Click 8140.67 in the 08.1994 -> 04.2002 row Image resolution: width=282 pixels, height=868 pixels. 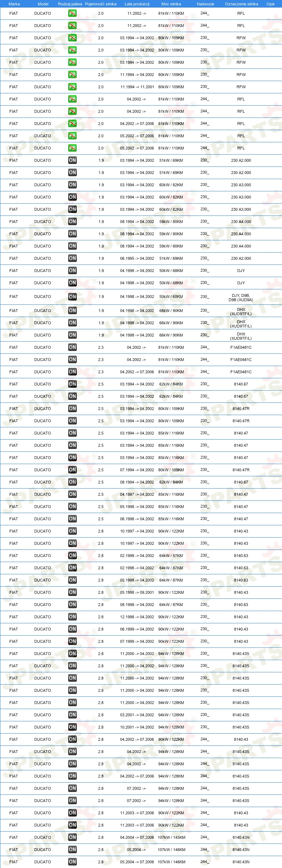[x=241, y=482]
